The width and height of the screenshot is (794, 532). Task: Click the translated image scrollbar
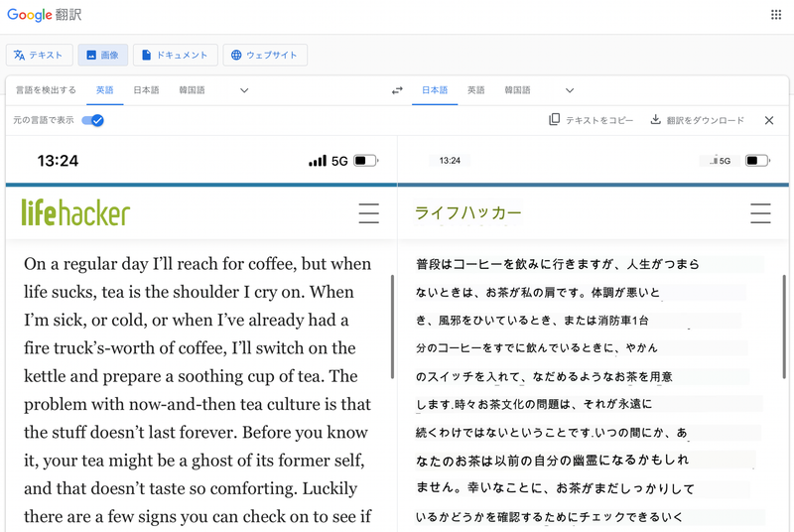[x=784, y=327]
